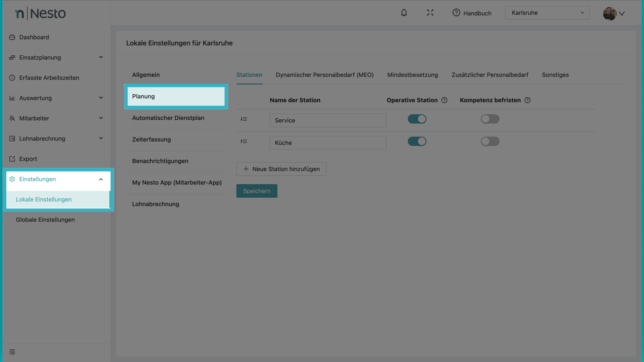644x362 pixels.
Task: Click Neue Station hinzufügen button
Action: pyautogui.click(x=281, y=169)
